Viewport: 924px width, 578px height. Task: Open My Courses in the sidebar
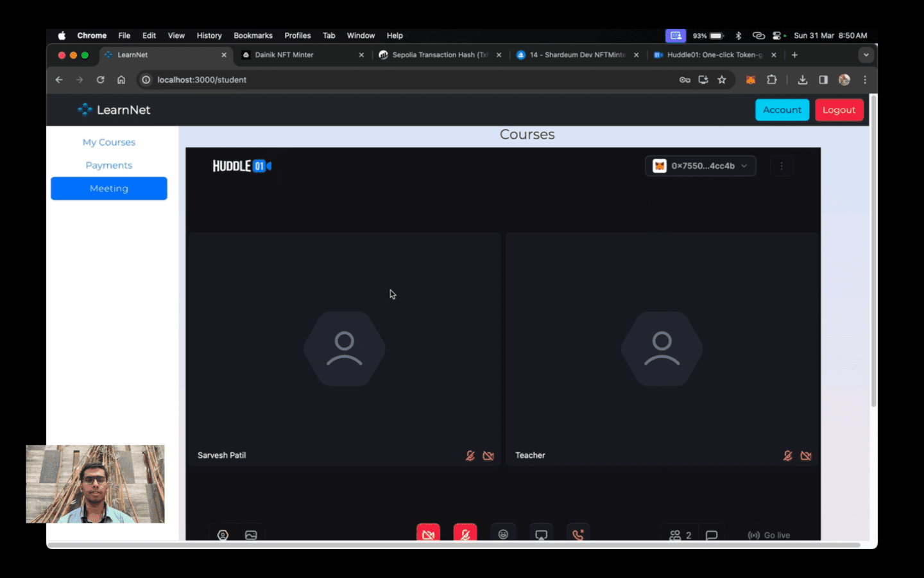109,142
